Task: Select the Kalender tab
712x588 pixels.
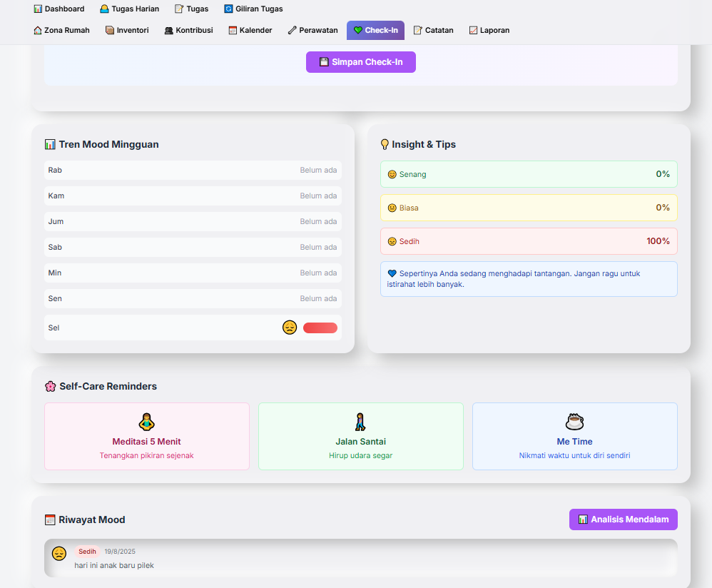Action: pos(250,31)
